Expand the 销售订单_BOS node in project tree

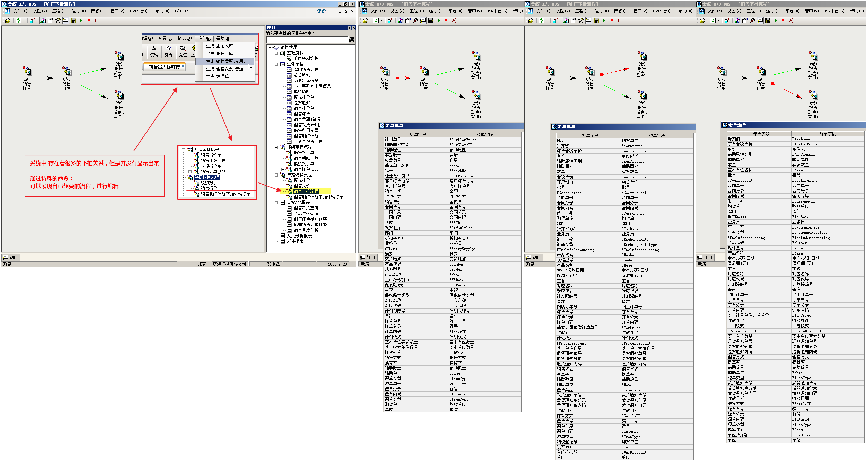tap(283, 169)
